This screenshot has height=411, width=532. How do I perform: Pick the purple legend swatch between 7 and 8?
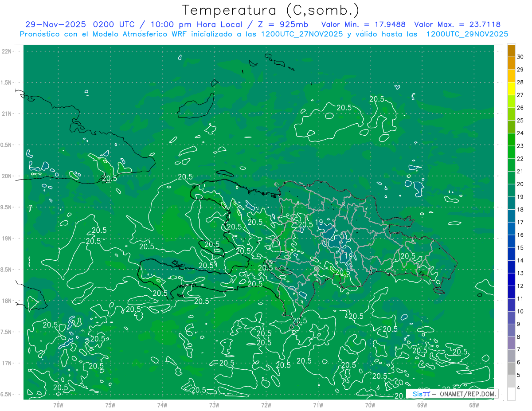click(512, 343)
